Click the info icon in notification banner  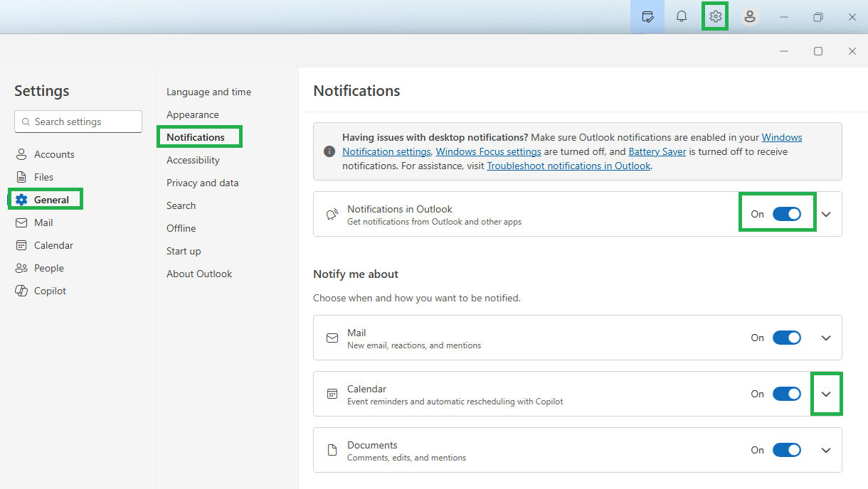(329, 151)
